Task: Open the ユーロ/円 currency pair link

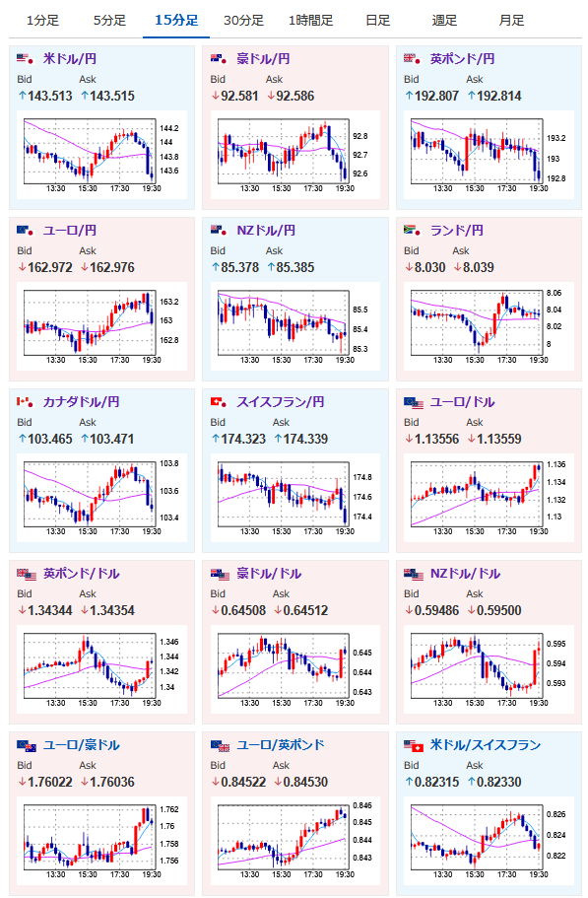Action: tap(70, 231)
